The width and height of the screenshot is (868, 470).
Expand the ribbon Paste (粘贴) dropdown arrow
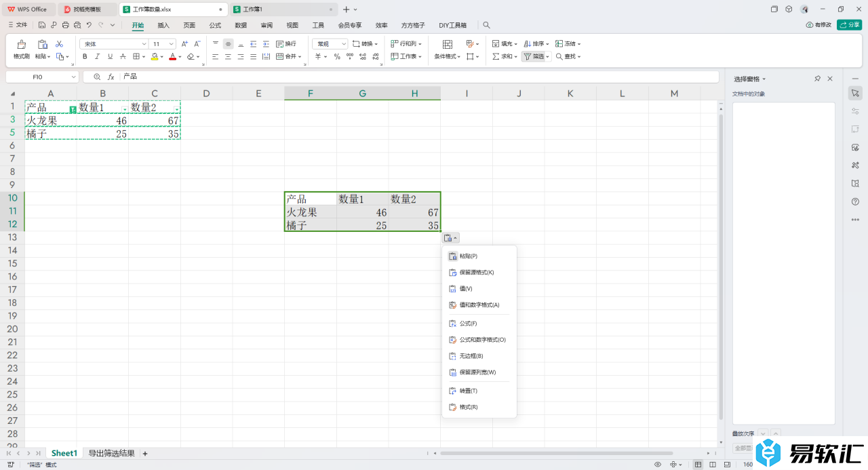click(x=50, y=57)
